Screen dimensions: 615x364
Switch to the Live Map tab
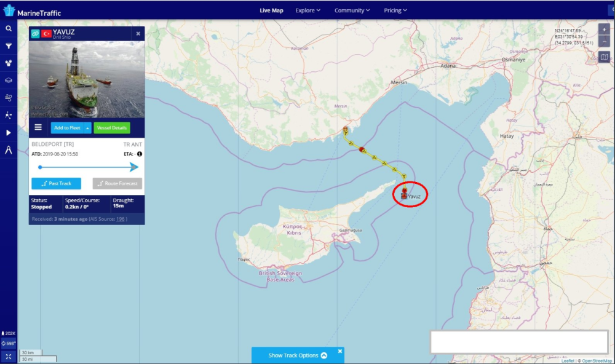pos(271,10)
